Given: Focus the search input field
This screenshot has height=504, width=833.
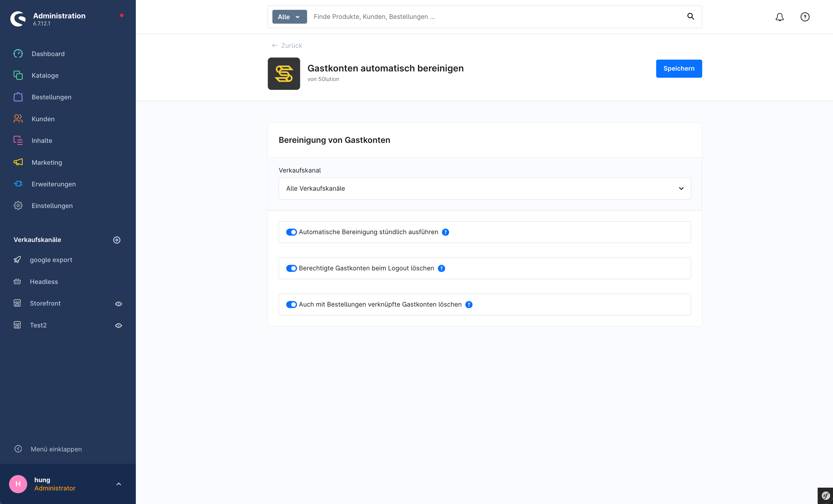Looking at the screenshot, I should coord(497,17).
